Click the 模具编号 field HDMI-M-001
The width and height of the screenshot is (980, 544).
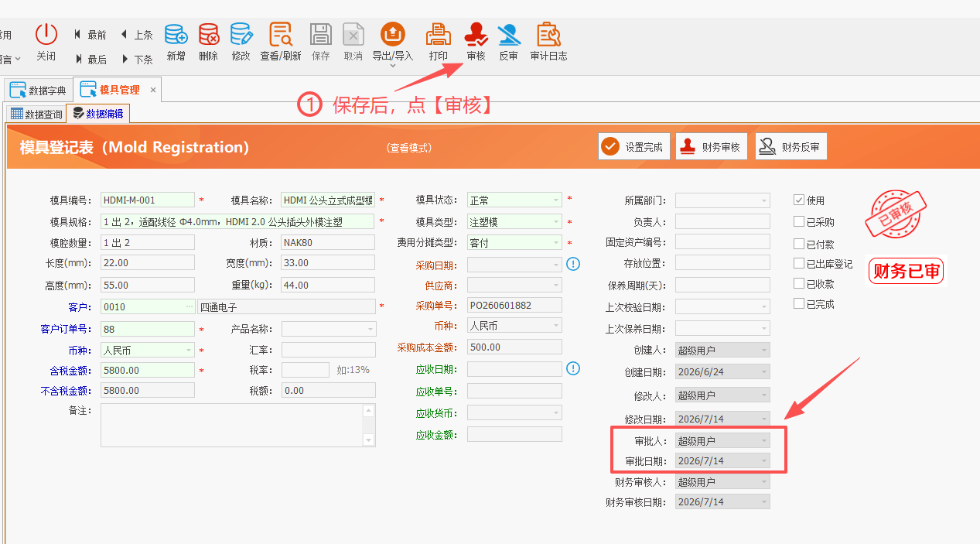(148, 200)
